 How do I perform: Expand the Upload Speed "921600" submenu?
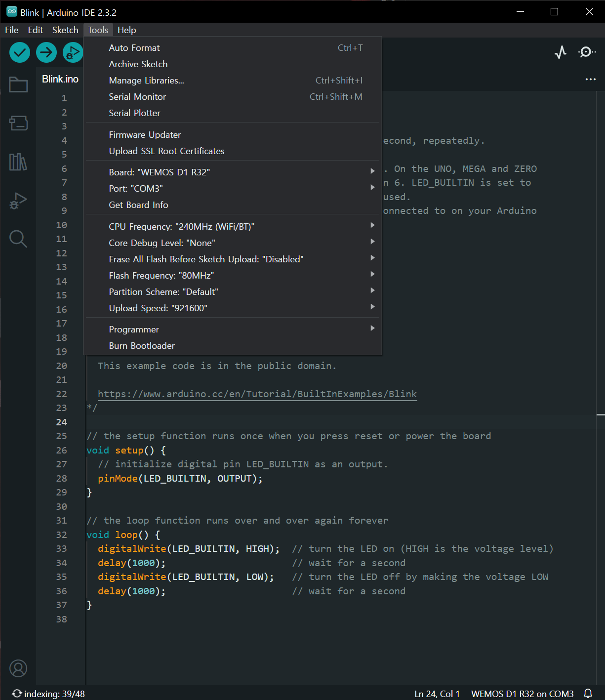click(x=233, y=308)
